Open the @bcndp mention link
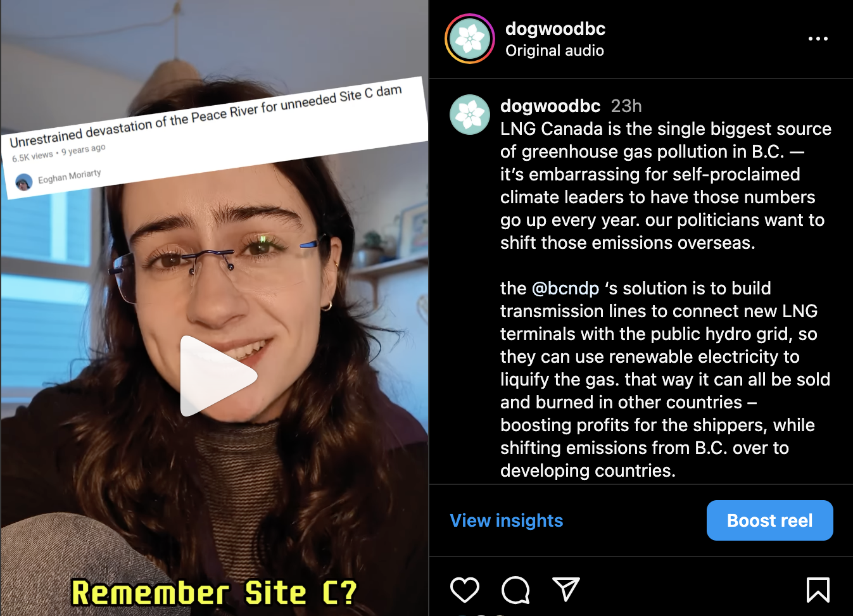Screen dimensions: 853x616 (566, 288)
